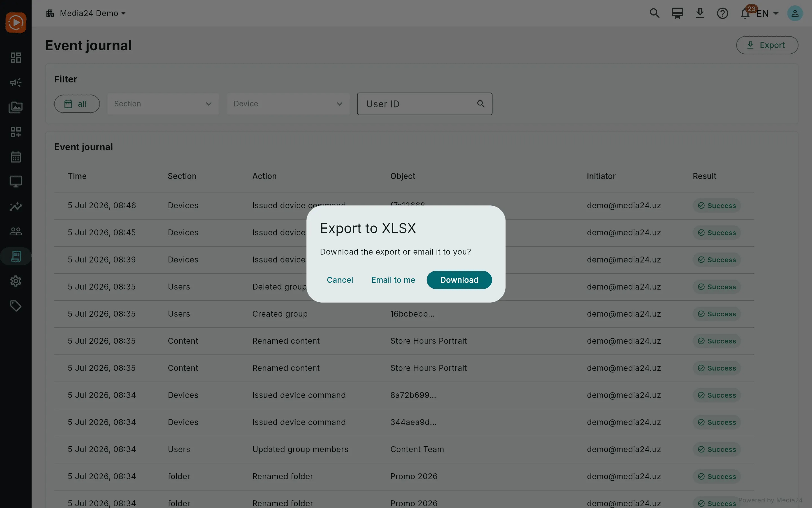812x508 pixels.
Task: Click initiator demo@media24.uz in 08:39 row
Action: (x=624, y=260)
